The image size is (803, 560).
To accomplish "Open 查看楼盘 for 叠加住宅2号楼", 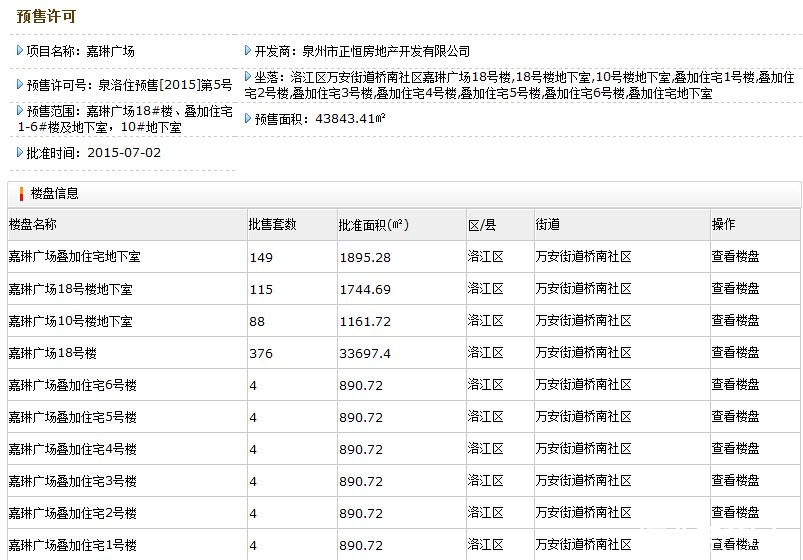I will [735, 512].
